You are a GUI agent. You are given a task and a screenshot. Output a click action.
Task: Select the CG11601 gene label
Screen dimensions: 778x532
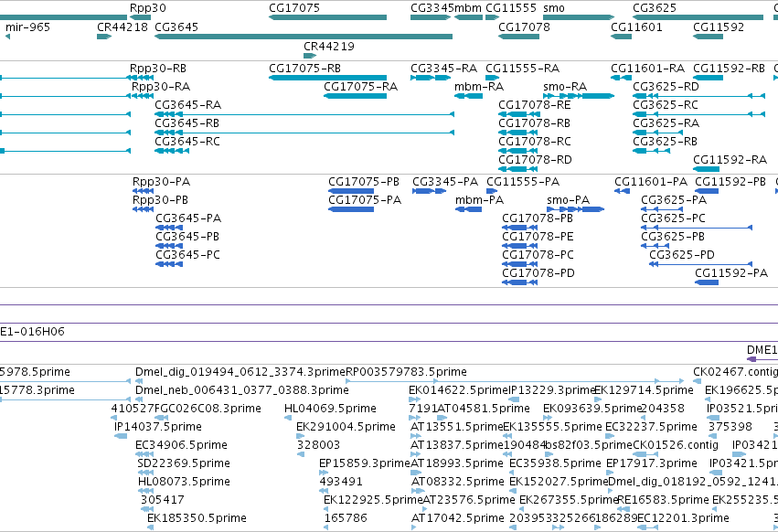[636, 27]
